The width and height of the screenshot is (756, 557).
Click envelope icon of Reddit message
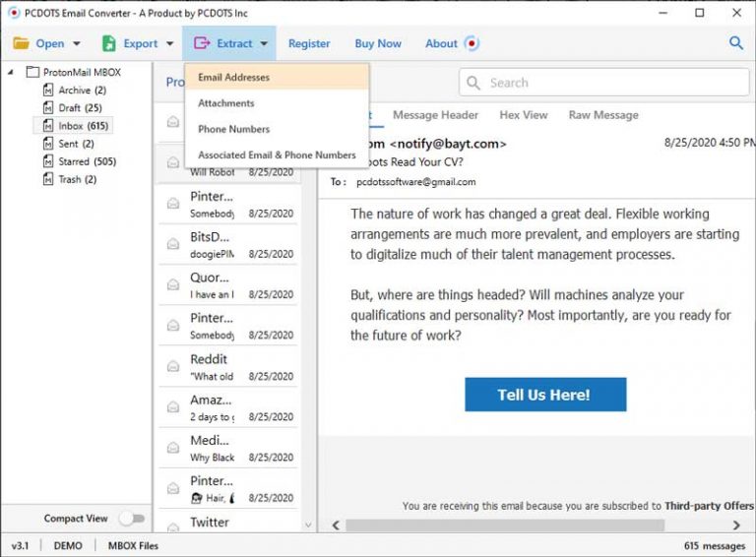[x=173, y=367]
